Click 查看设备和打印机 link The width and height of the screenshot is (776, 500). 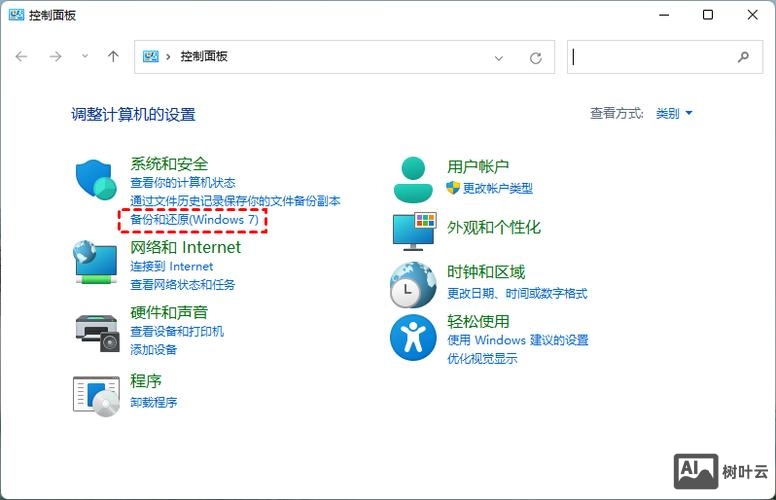177,331
